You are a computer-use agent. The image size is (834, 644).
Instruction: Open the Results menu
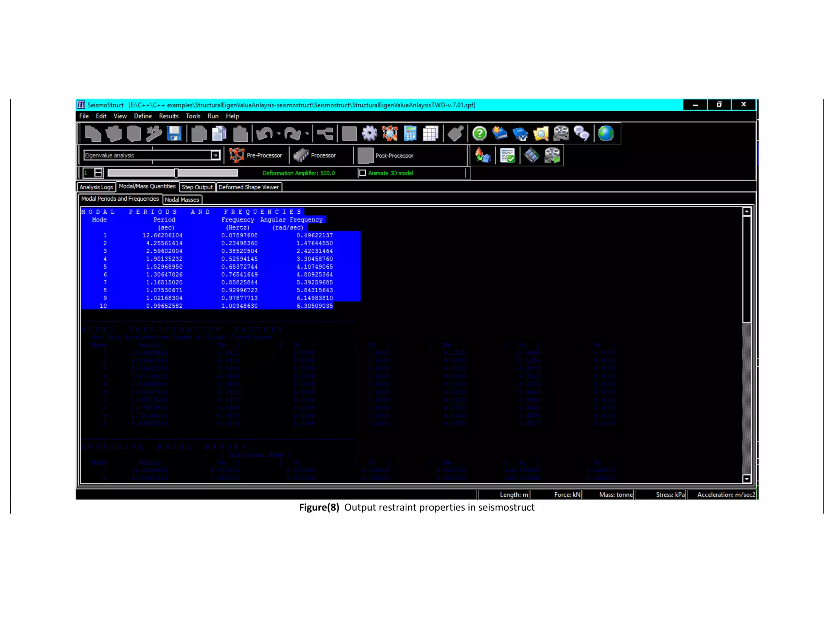coord(169,116)
